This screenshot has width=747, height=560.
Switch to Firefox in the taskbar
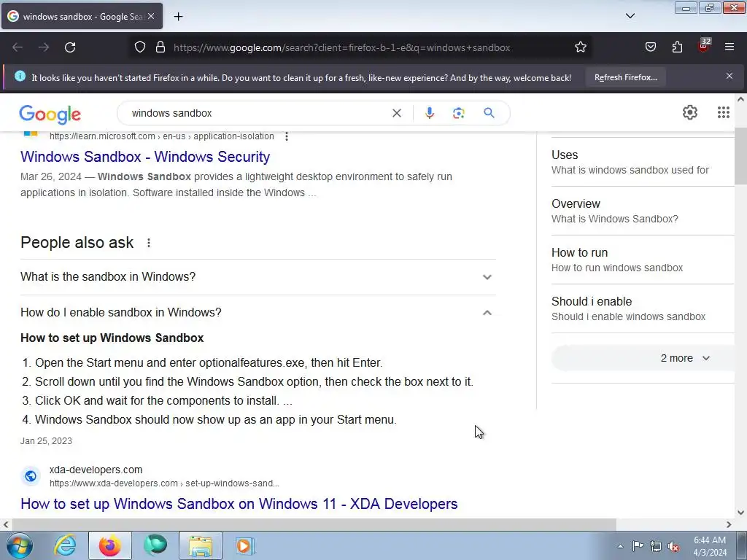click(x=110, y=545)
